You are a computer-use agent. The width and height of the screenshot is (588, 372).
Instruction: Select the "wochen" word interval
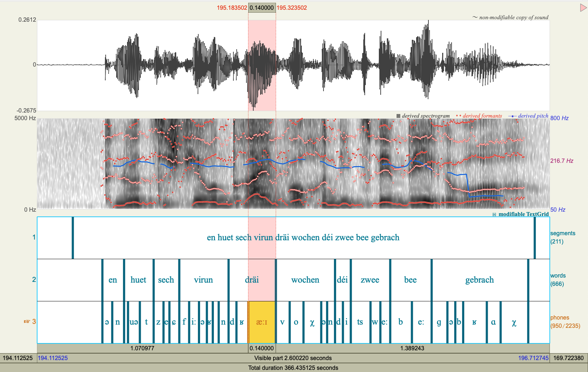point(305,280)
